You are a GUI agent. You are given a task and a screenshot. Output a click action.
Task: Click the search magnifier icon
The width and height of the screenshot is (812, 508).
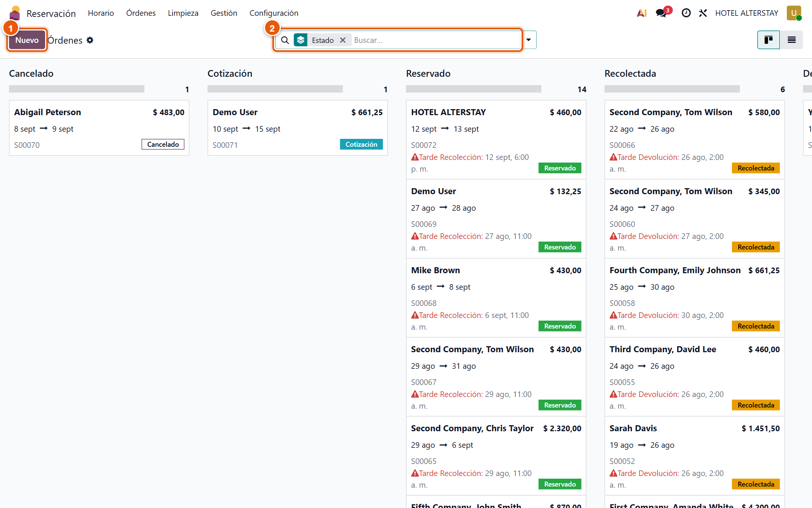click(x=285, y=40)
